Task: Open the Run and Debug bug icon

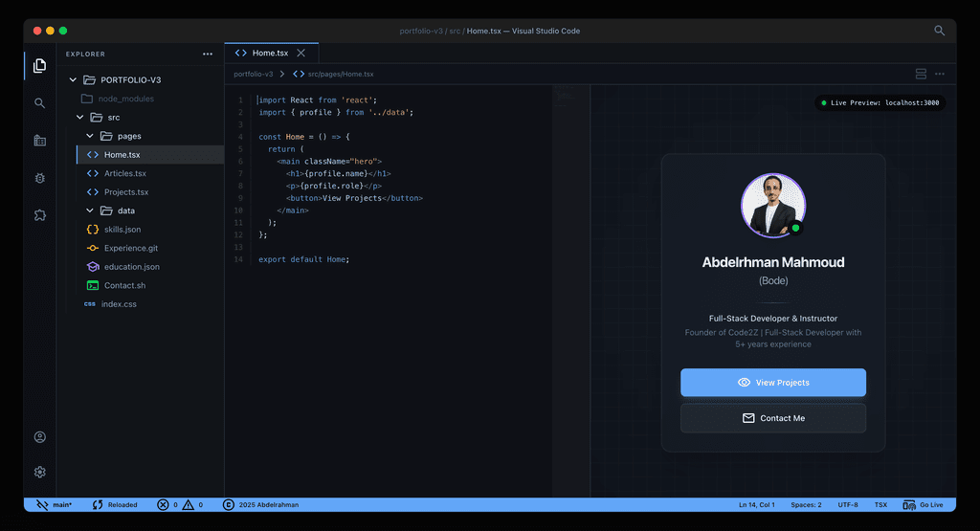Action: (39, 178)
